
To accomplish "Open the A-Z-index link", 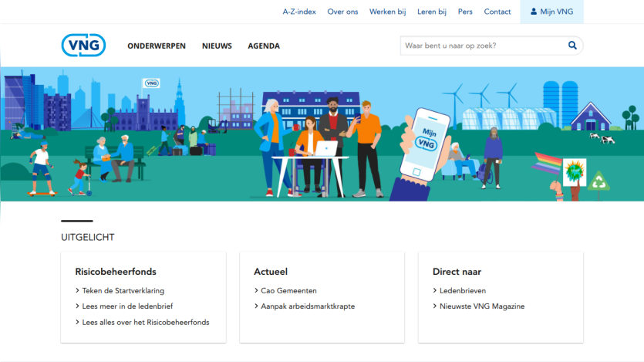I will [299, 12].
